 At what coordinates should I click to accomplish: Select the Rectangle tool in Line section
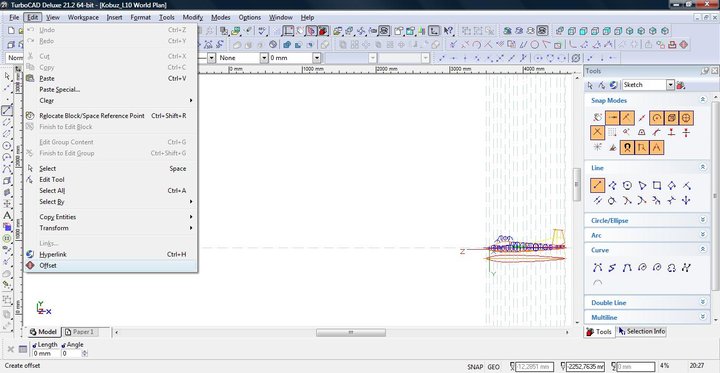657,186
